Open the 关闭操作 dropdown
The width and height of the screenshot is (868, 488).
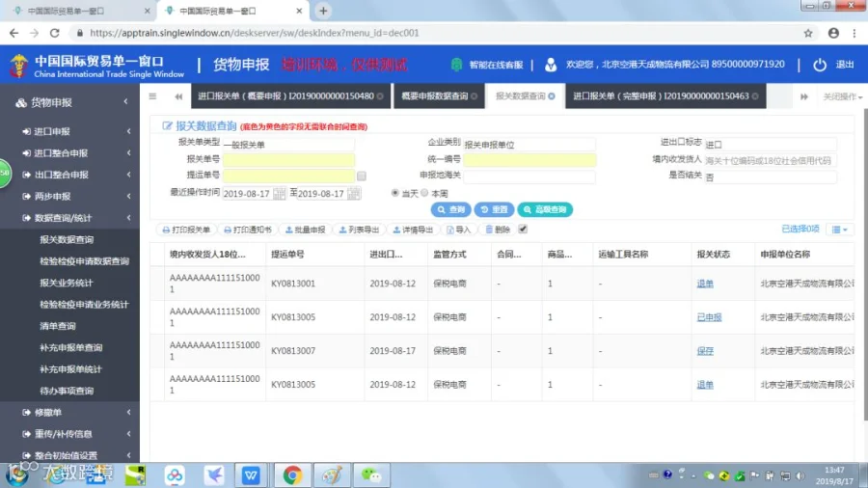[843, 96]
